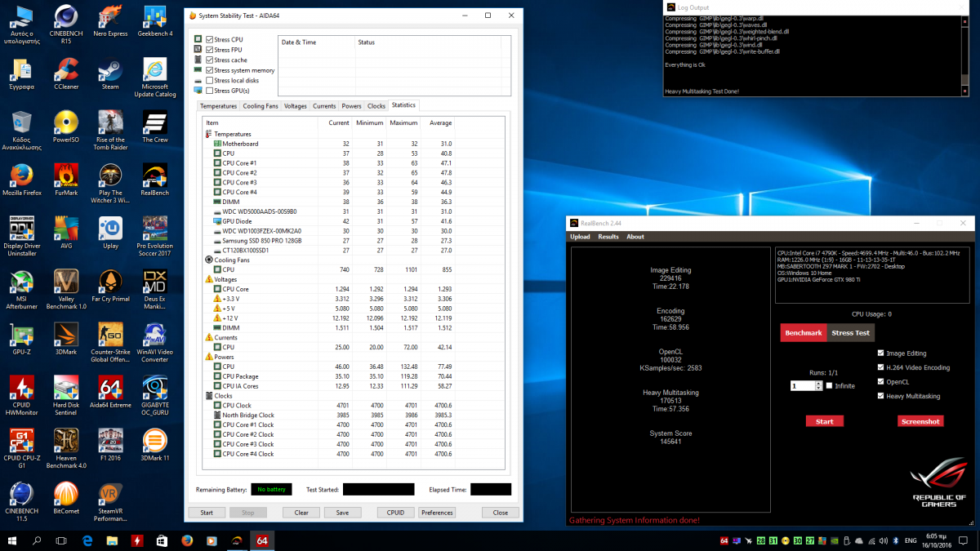Switch to the Stress Test tab in RealBench

[x=850, y=332]
